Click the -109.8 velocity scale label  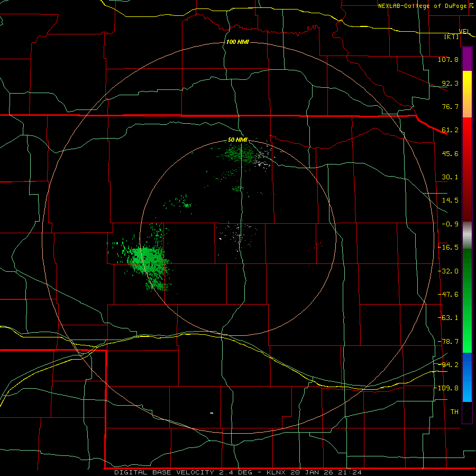coord(446,388)
